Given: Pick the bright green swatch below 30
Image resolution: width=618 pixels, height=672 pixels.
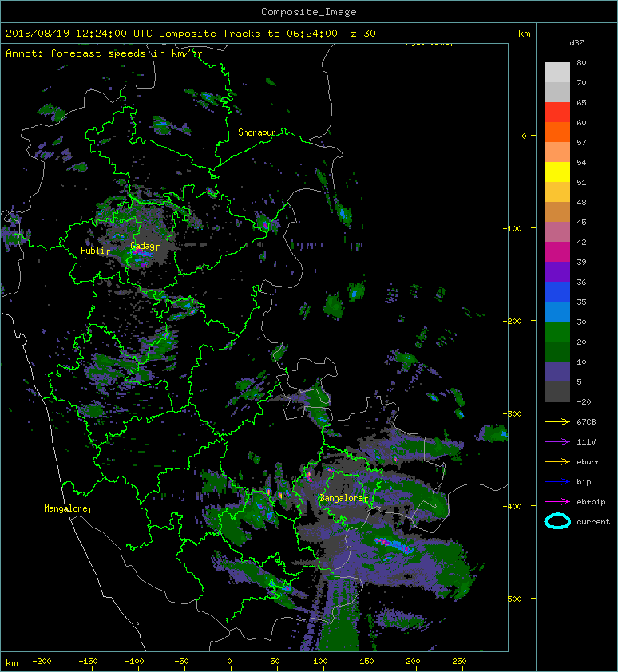Looking at the screenshot, I should pos(557,331).
